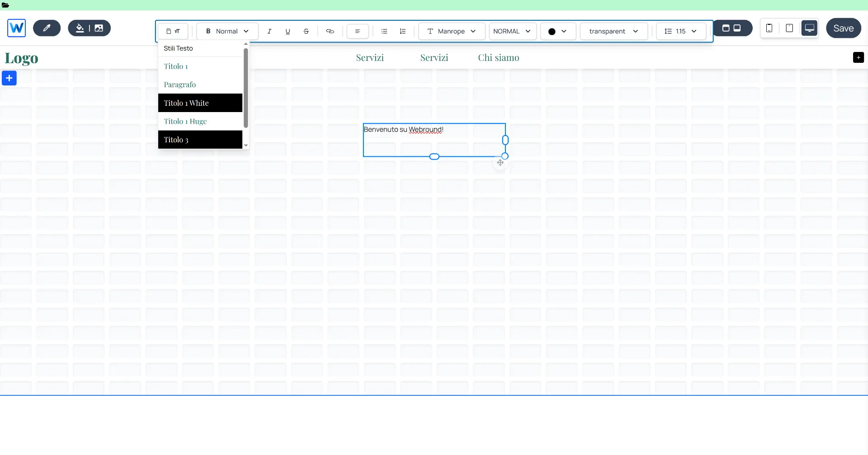Choose the Paragrafo text style

point(200,84)
